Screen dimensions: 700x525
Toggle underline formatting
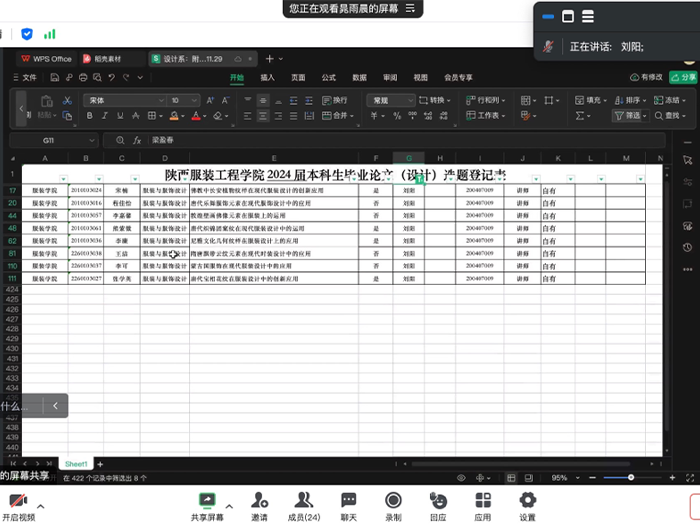120,116
